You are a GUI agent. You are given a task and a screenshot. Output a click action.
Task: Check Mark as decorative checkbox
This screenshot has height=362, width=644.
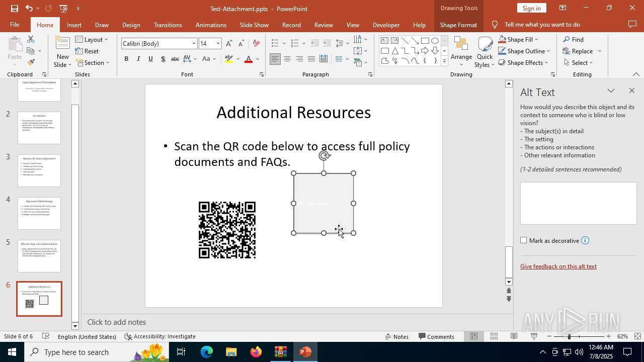[x=523, y=240]
